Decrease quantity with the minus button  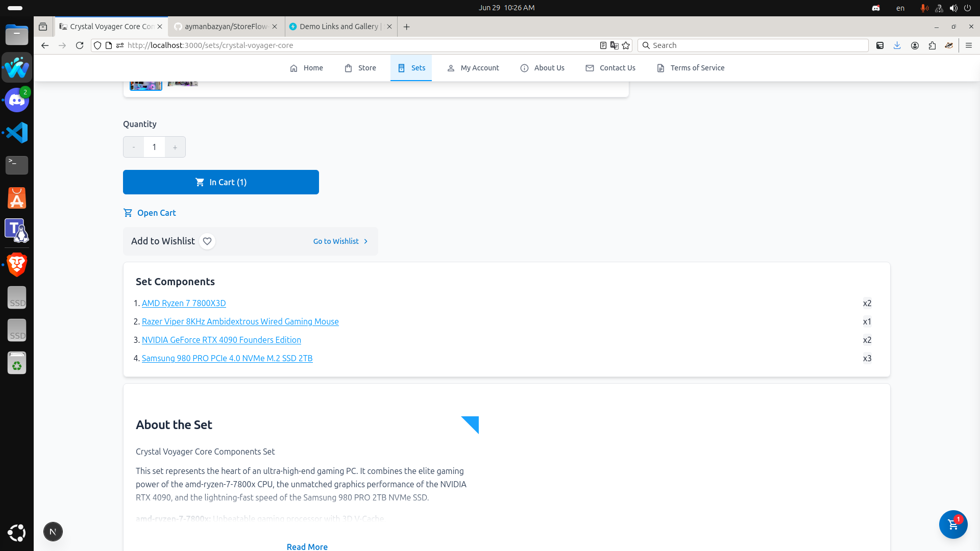[x=134, y=147]
